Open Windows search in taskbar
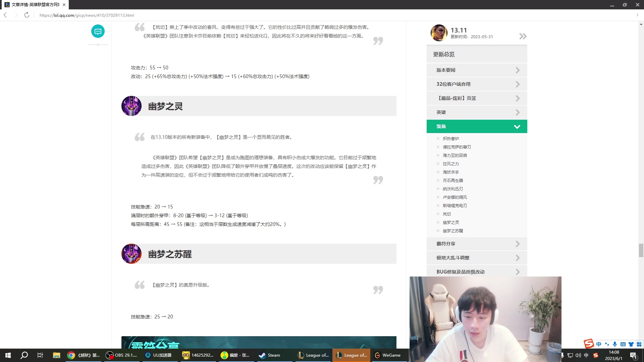The height and width of the screenshot is (362, 644). click(x=24, y=355)
